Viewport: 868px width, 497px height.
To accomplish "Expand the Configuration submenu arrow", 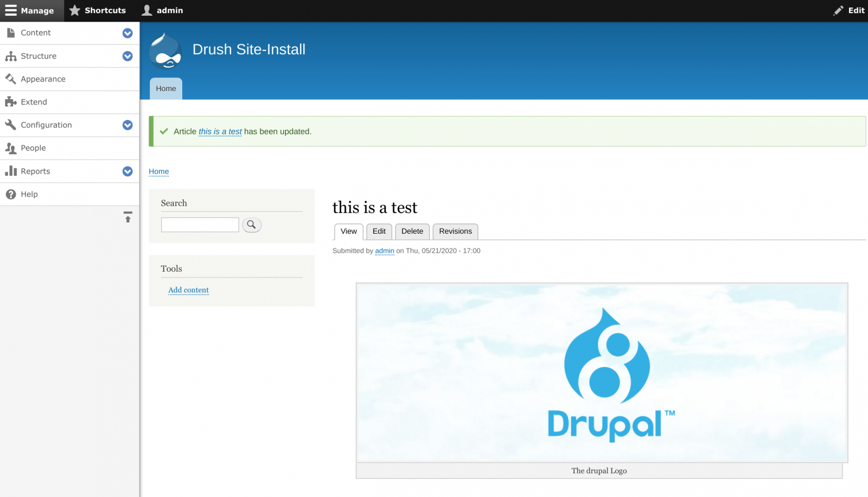I will click(127, 125).
